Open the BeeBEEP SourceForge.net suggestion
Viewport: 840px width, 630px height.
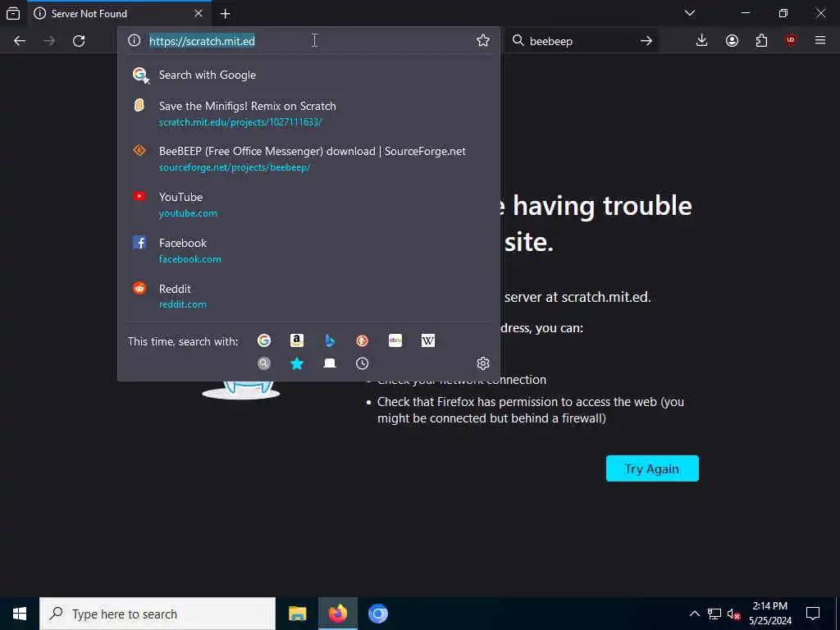[309, 158]
